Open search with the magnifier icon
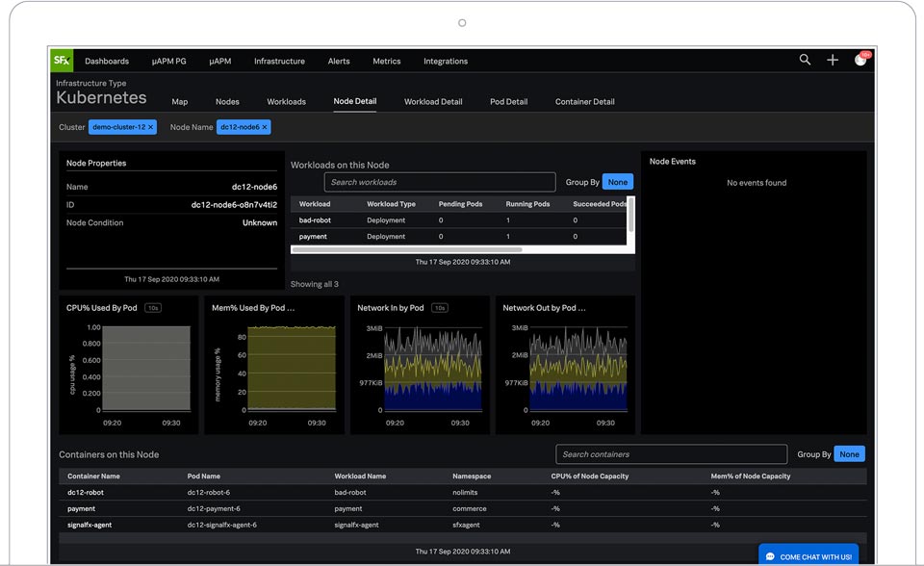 click(x=805, y=60)
